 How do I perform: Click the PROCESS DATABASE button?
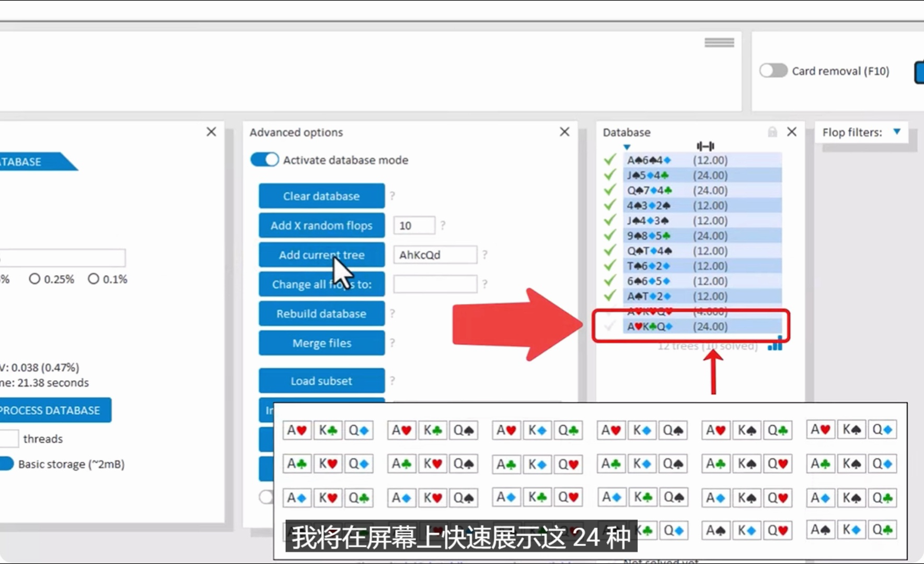pos(55,410)
